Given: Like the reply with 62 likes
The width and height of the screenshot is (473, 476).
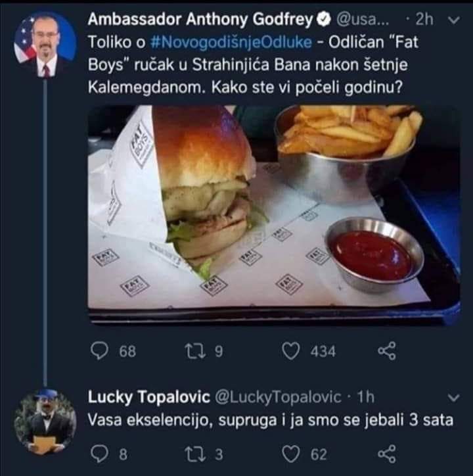Looking at the screenshot, I should coord(291,454).
